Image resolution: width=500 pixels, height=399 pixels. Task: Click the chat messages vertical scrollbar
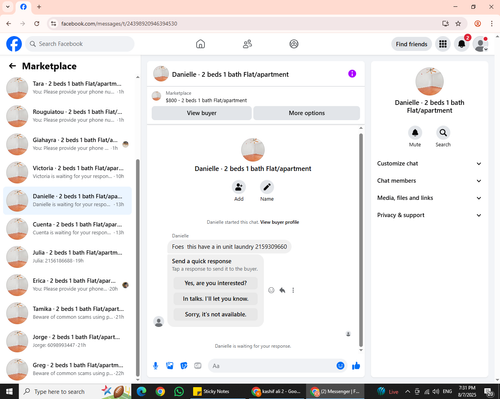361,240
